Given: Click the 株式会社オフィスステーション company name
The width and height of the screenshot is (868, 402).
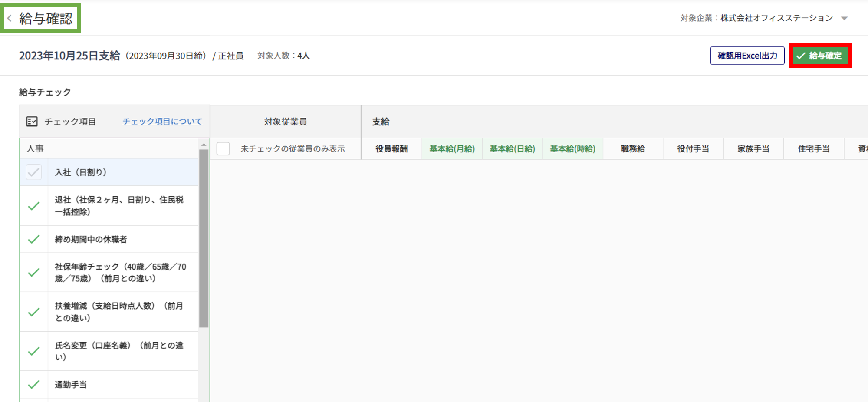Looking at the screenshot, I should tap(777, 18).
